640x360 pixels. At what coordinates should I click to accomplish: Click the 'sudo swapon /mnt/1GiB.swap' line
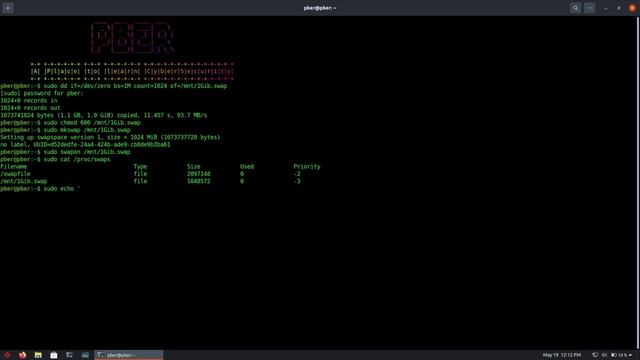coord(65,152)
